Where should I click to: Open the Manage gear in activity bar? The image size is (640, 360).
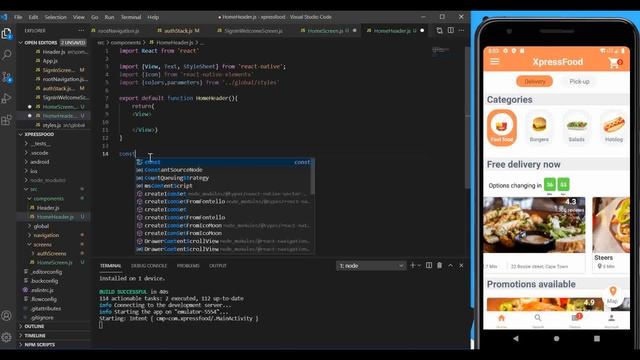(x=7, y=337)
